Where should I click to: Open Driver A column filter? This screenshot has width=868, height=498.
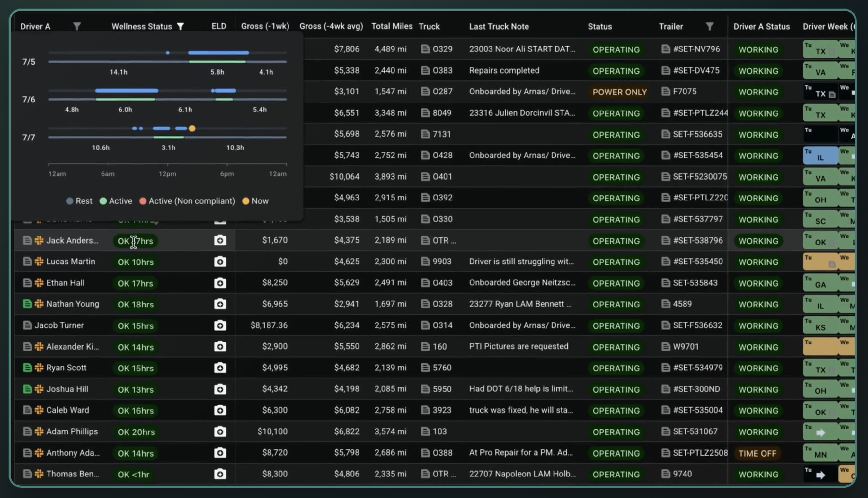(x=77, y=26)
